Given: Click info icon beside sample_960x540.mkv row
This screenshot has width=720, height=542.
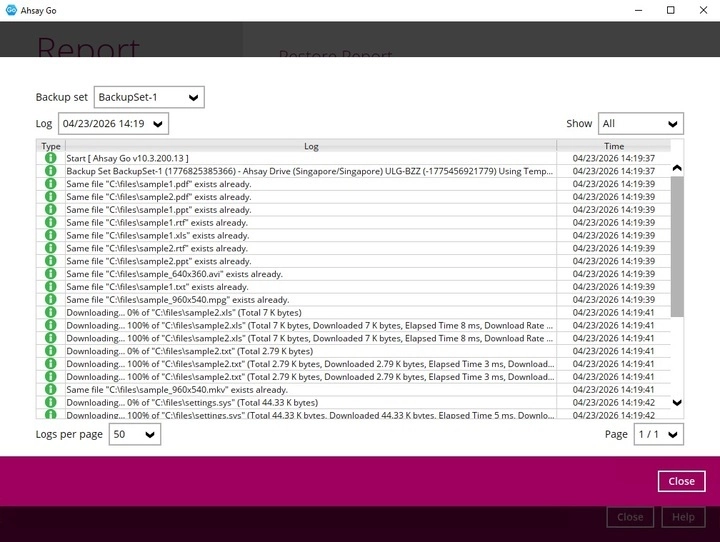Looking at the screenshot, I should [x=51, y=390].
